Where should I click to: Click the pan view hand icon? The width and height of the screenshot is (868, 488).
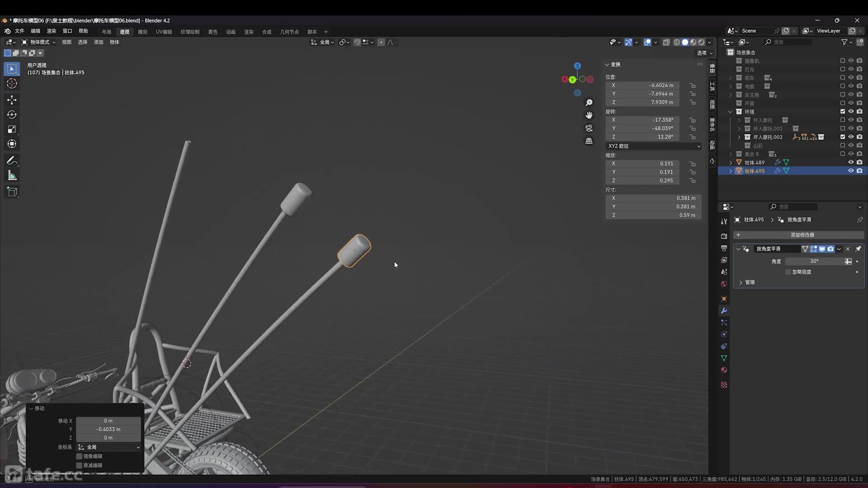tap(589, 116)
